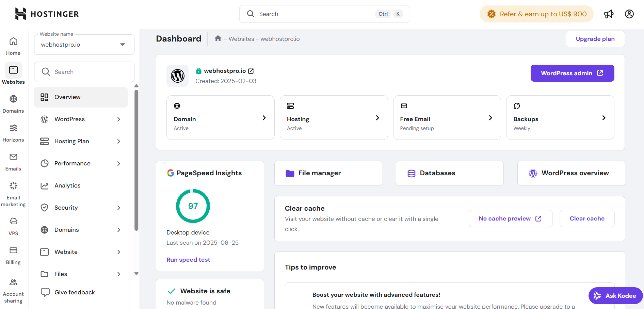Click the Upgrade plan button
Image resolution: width=644 pixels, height=309 pixels.
595,39
